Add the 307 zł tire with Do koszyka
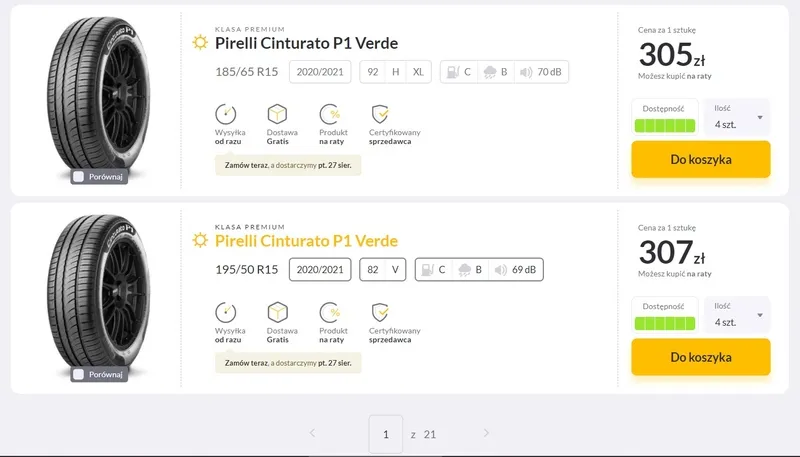Viewport: 800px width, 457px height. 701,357
